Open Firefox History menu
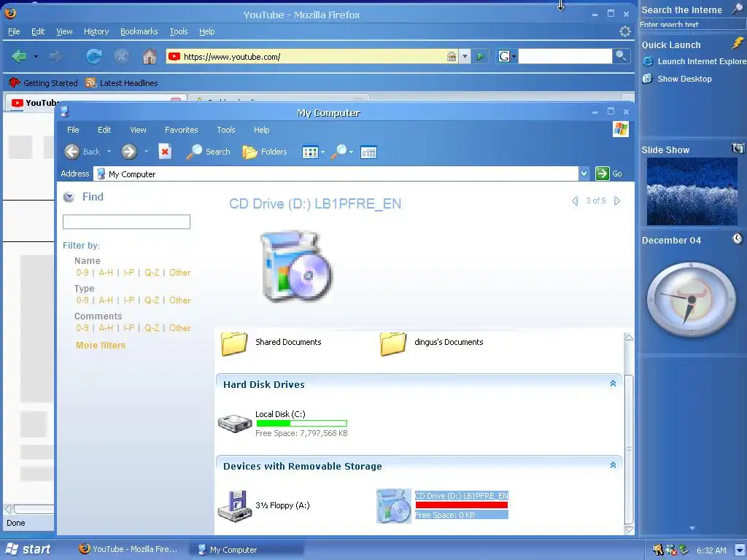 96,31
